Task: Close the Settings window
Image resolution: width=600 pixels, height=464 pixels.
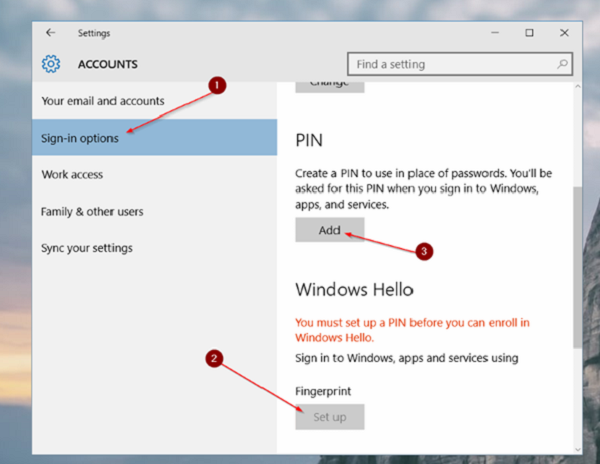Action: click(565, 32)
